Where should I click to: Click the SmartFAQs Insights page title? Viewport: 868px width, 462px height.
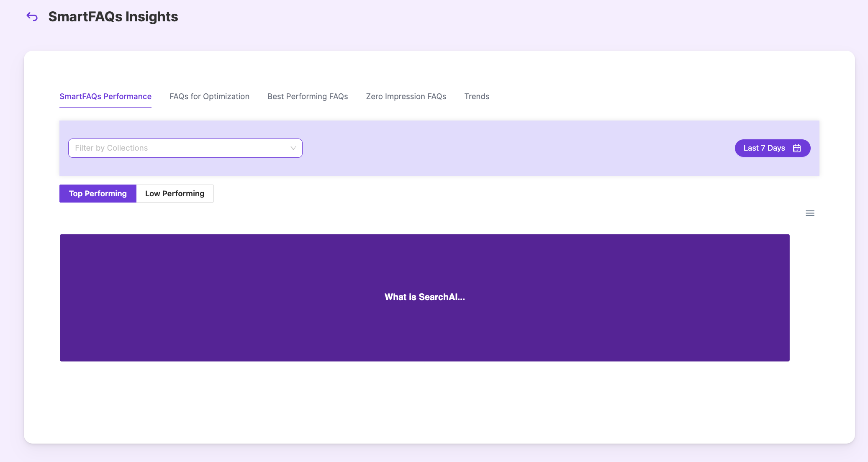pos(113,17)
